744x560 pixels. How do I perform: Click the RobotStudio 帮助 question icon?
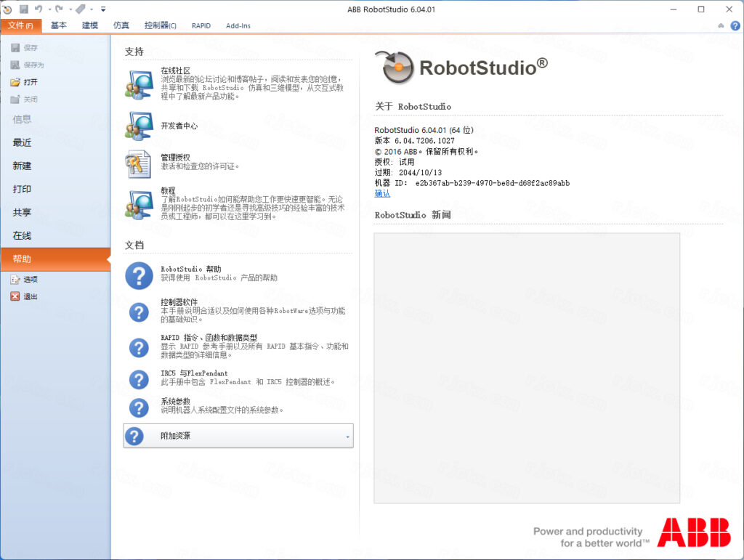(139, 276)
